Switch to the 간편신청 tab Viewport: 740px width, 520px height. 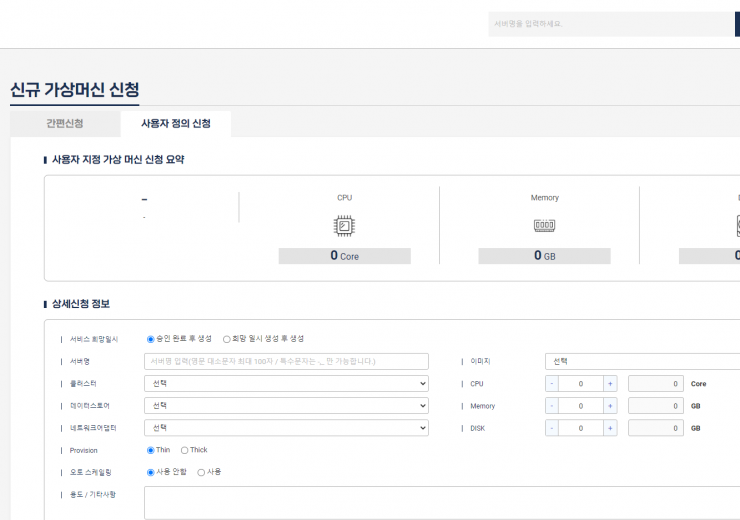point(64,124)
